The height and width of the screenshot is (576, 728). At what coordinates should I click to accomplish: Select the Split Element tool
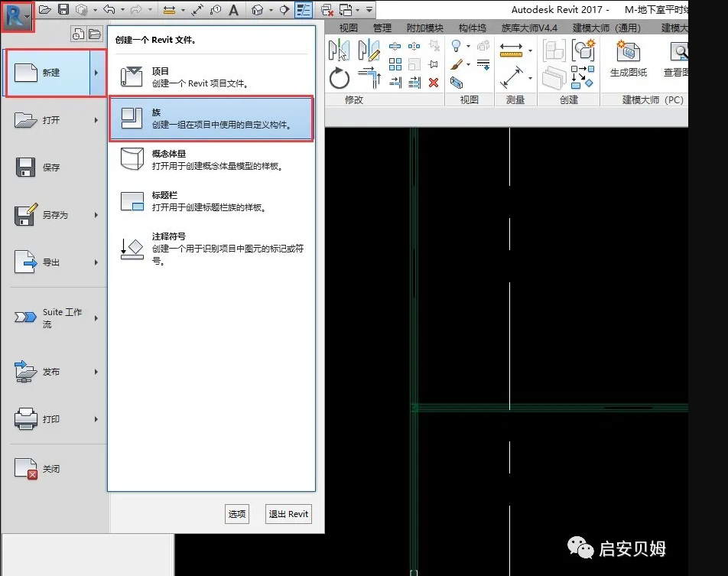coord(395,46)
